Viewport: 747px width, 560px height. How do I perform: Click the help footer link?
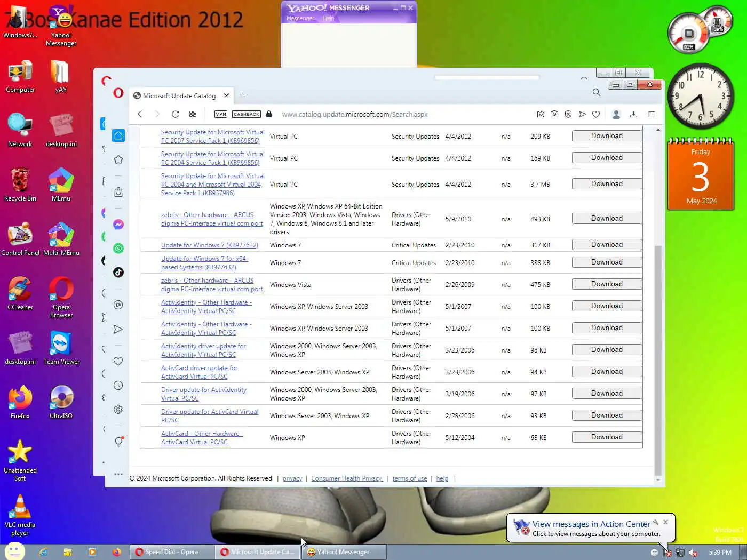tap(442, 478)
